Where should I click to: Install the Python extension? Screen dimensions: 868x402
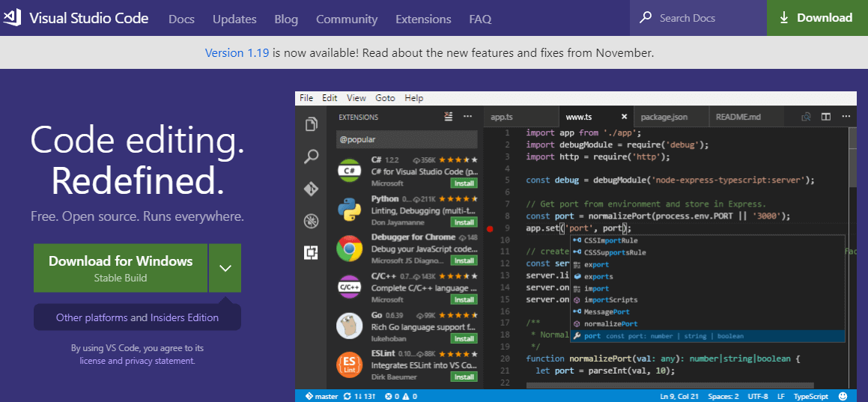coord(464,222)
